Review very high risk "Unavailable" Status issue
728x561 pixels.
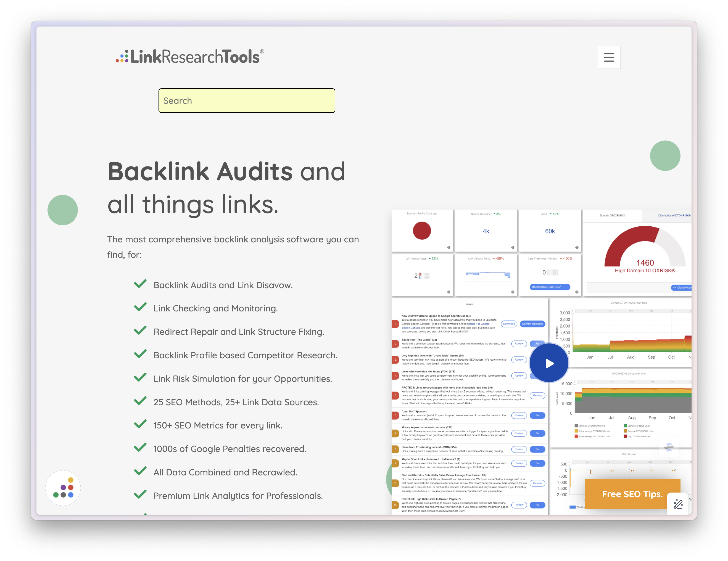[519, 360]
